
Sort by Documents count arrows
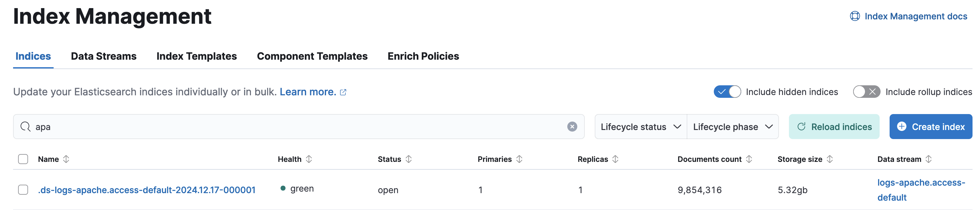point(749,159)
